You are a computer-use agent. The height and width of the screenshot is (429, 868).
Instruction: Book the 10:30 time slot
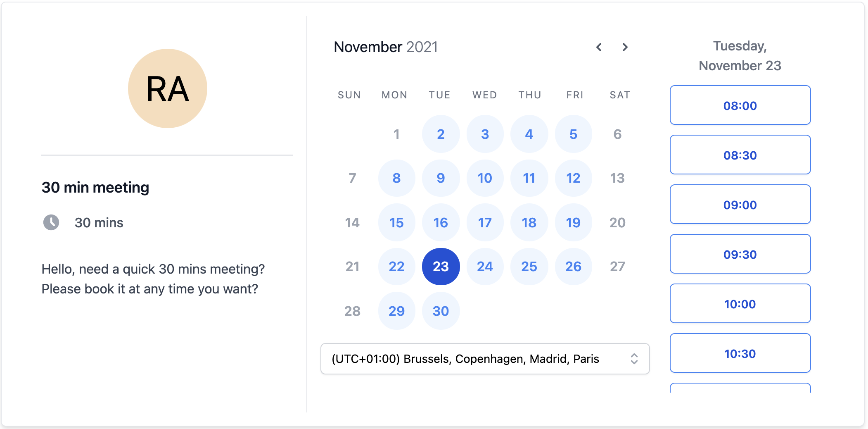point(740,353)
